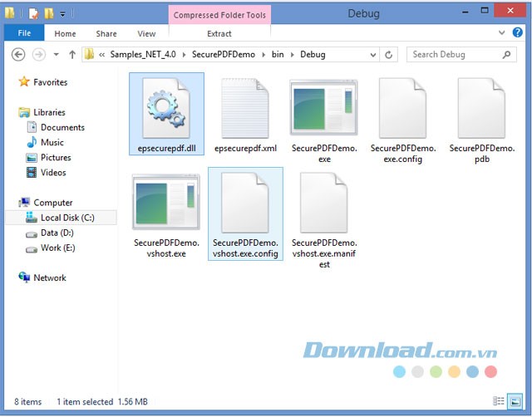
Task: Select the SecurePDFDemo.vshost.exe.manifest file icon
Action: click(323, 203)
